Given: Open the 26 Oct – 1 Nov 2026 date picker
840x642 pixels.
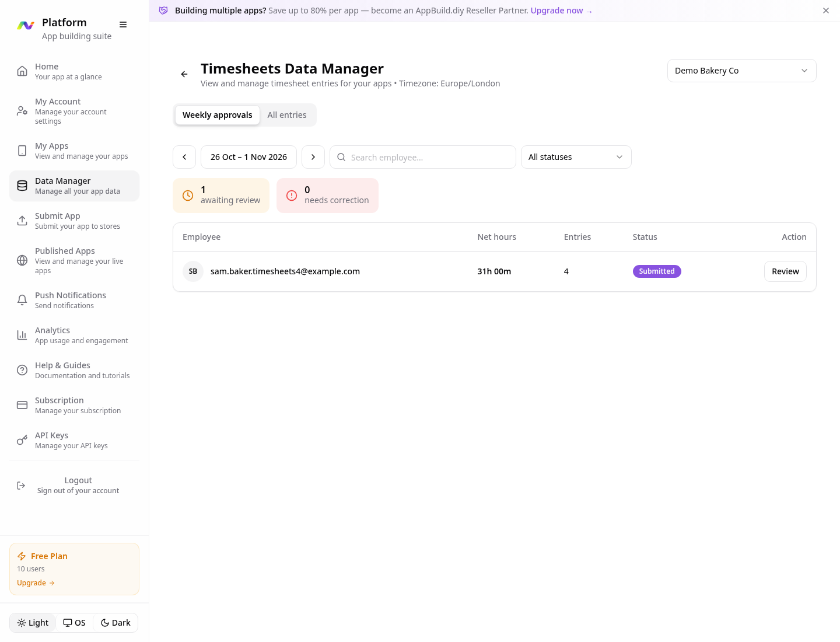Looking at the screenshot, I should pyautogui.click(x=249, y=157).
